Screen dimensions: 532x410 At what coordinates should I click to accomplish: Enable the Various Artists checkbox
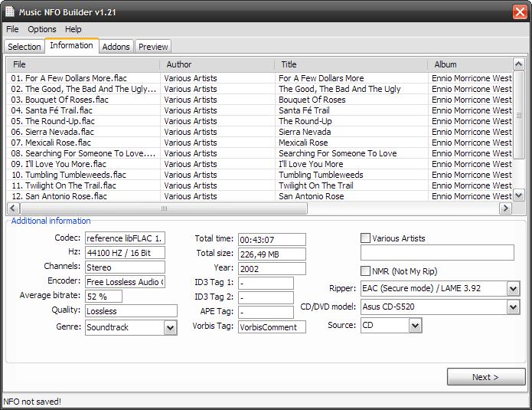coord(366,238)
